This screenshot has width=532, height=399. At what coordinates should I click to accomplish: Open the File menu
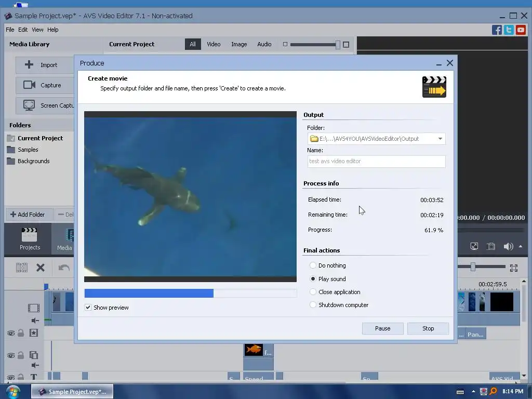click(x=10, y=30)
